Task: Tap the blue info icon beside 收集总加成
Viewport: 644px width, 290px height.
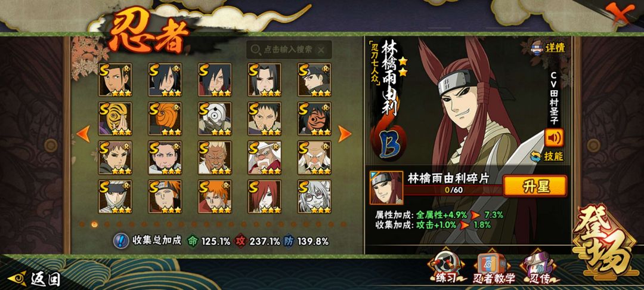Action: (121, 240)
